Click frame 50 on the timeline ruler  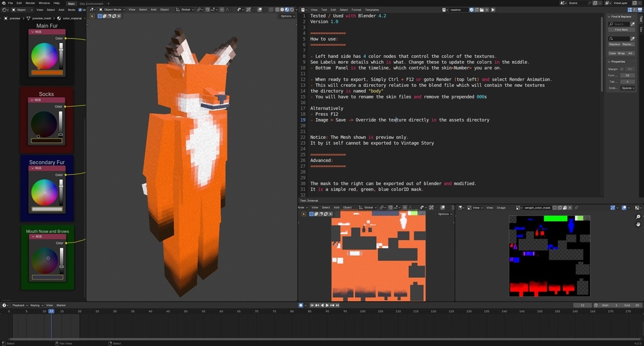coord(185,311)
